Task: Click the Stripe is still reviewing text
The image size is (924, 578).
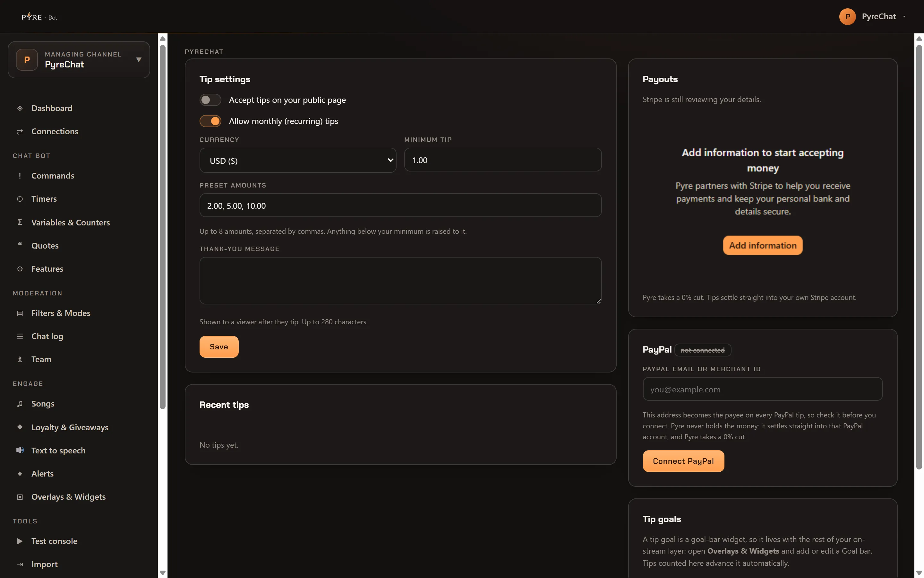Action: click(701, 100)
